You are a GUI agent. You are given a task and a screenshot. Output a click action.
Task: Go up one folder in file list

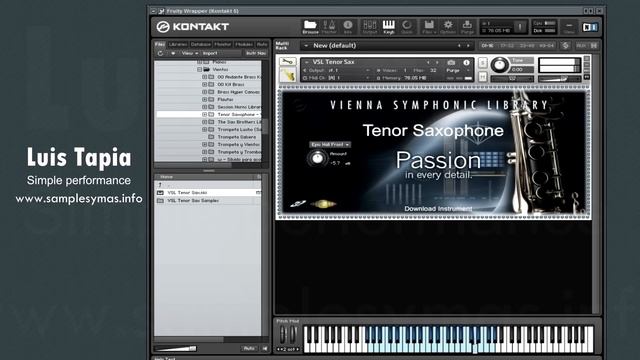tap(160, 185)
